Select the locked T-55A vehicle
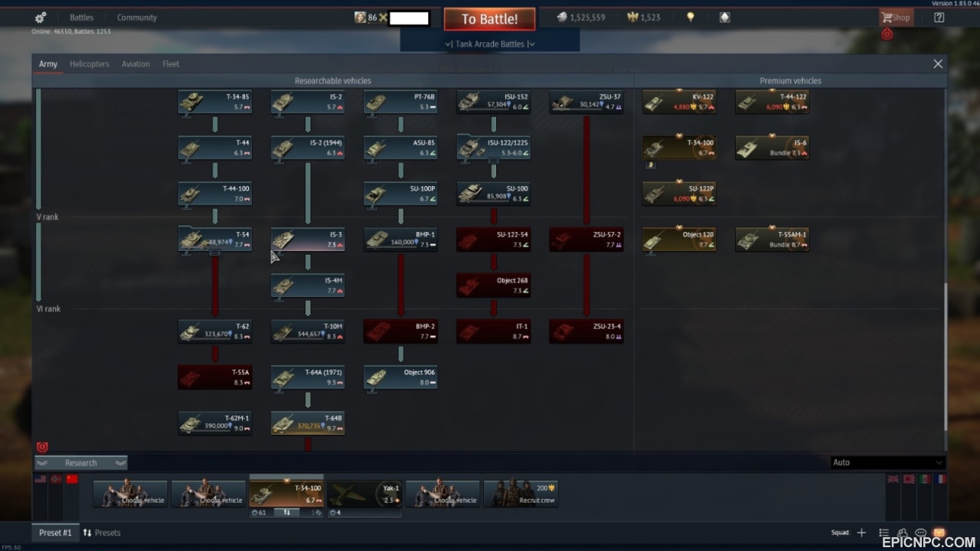Image resolution: width=980 pixels, height=551 pixels. click(x=215, y=377)
